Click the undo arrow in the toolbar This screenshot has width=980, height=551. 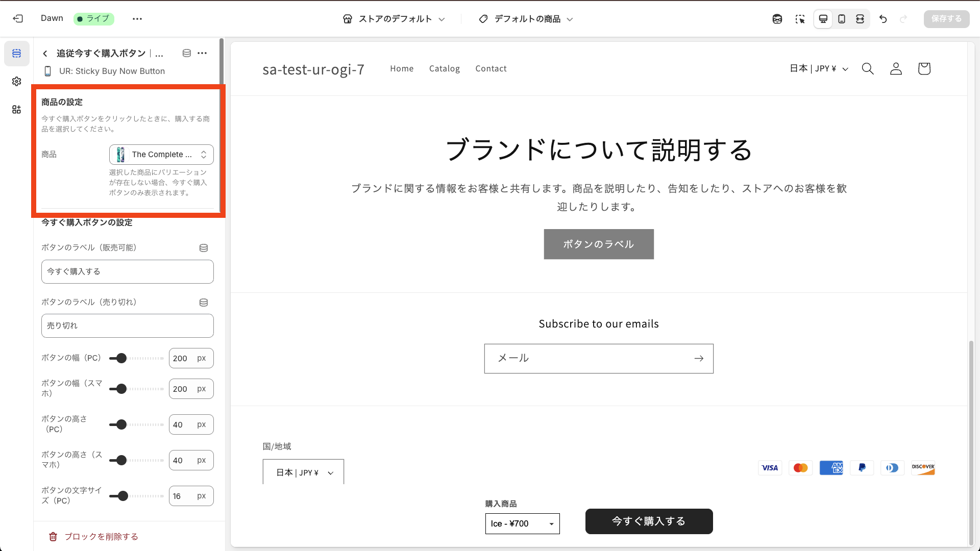pyautogui.click(x=883, y=19)
